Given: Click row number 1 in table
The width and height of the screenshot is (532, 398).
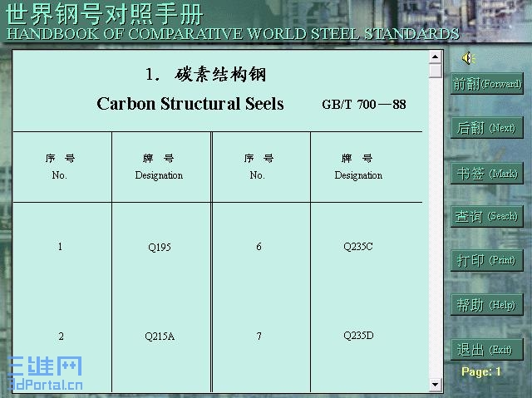Looking at the screenshot, I should [x=60, y=247].
